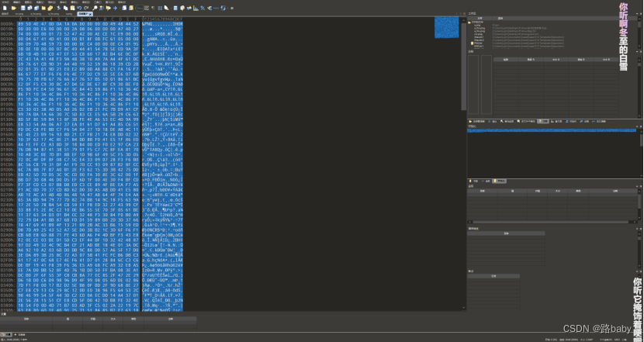Click the noise-pattern minimap thumbnail
644x342 pixels.
click(446, 27)
